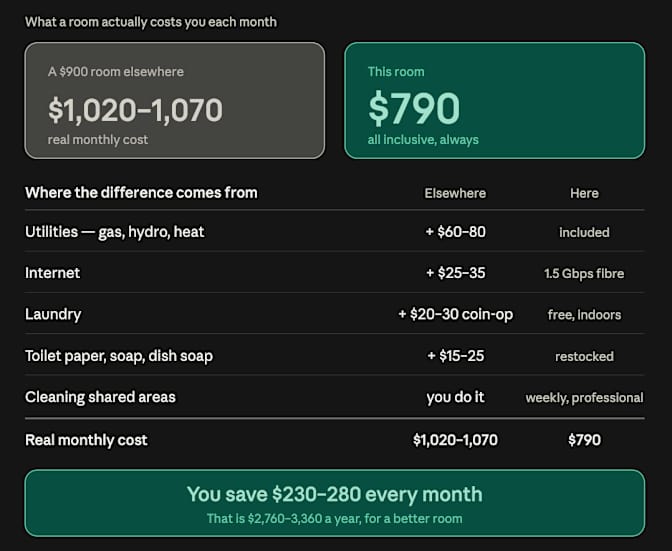Click the 'Here' column header
The height and width of the screenshot is (551, 672).
(584, 193)
